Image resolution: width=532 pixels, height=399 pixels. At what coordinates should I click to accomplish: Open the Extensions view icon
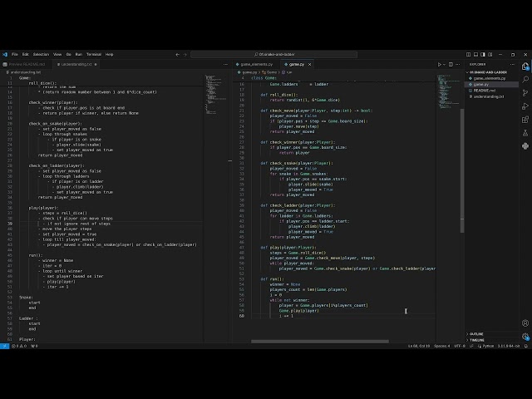click(525, 120)
